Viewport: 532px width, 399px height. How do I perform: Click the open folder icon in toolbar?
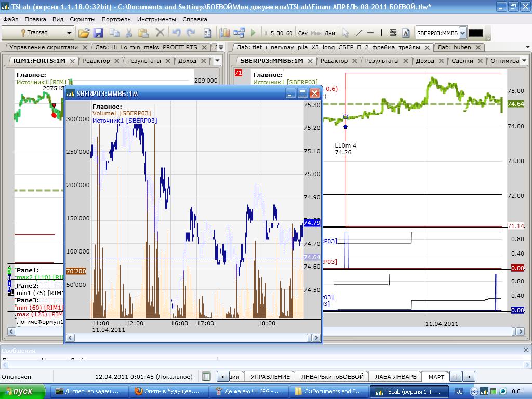84,33
